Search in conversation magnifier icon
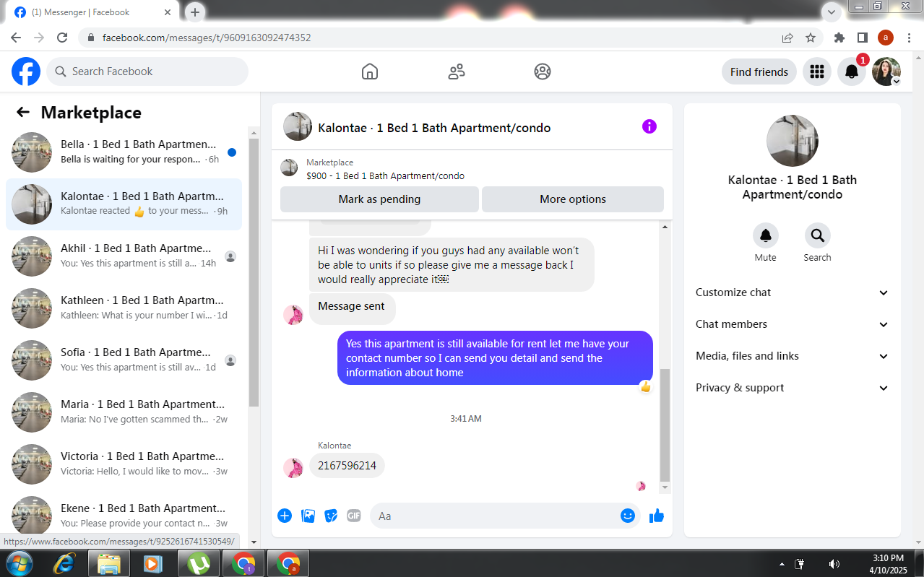924x577 pixels. [x=818, y=235]
